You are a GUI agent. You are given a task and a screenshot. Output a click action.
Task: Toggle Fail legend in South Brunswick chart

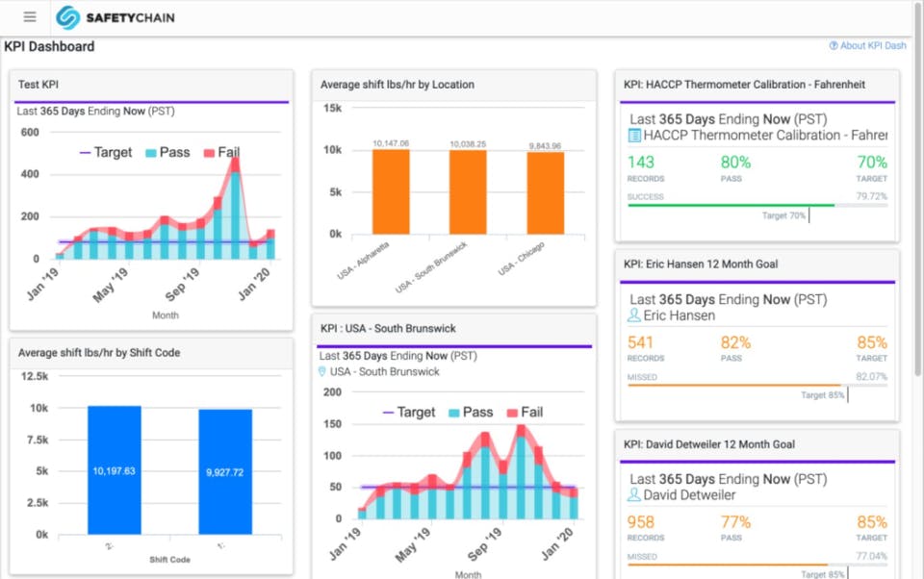526,413
